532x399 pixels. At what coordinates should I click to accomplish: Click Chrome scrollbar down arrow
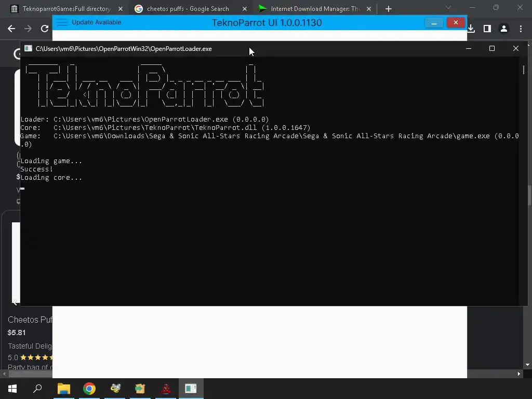point(528,365)
